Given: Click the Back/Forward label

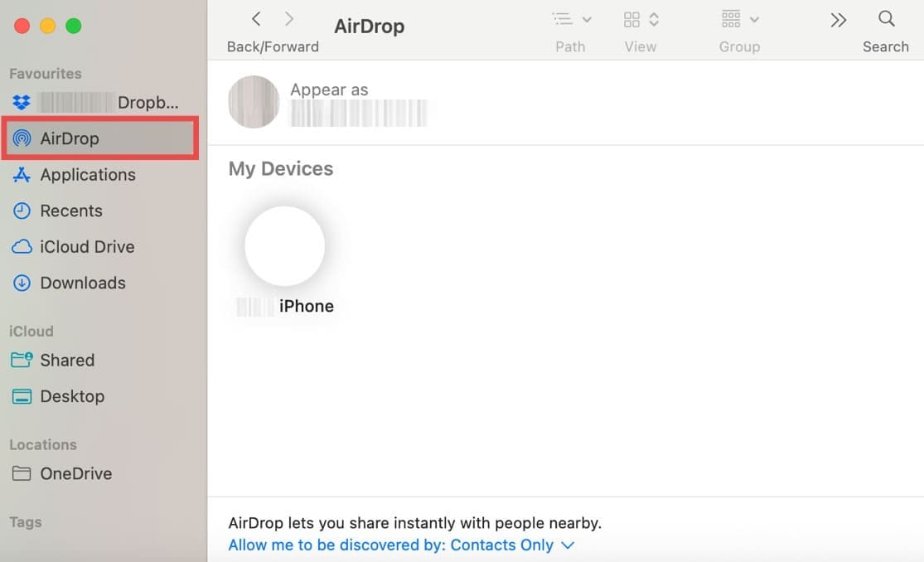Looking at the screenshot, I should pos(273,46).
